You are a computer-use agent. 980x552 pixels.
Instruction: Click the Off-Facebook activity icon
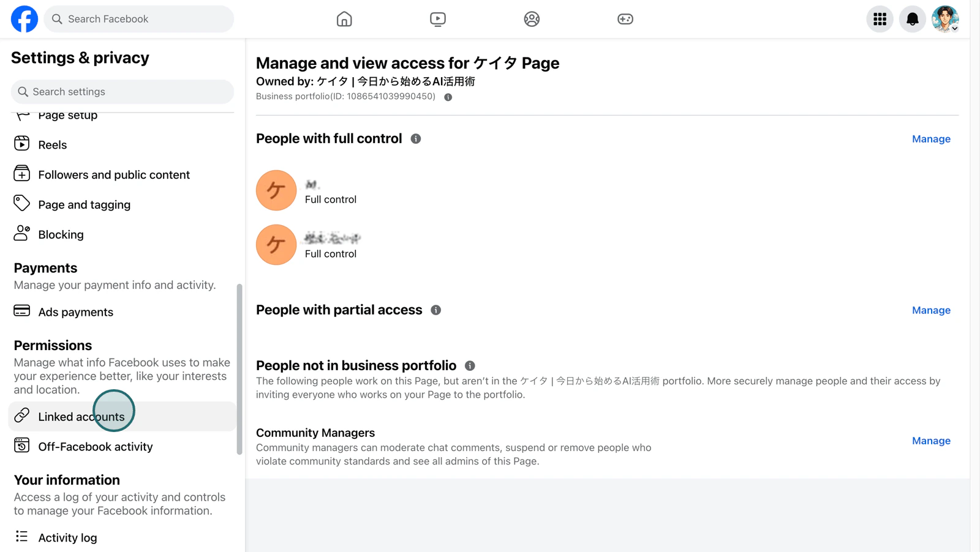(x=21, y=445)
